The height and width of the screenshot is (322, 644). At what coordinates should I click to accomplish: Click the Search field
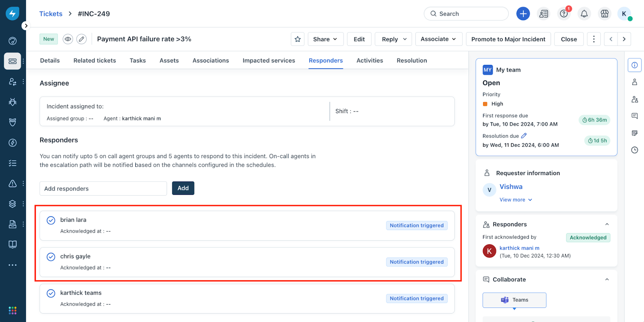(466, 14)
